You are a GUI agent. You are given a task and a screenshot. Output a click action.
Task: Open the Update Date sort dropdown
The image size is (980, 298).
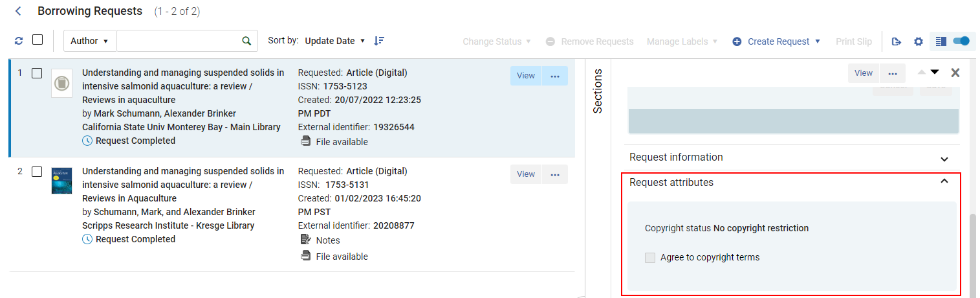(335, 41)
